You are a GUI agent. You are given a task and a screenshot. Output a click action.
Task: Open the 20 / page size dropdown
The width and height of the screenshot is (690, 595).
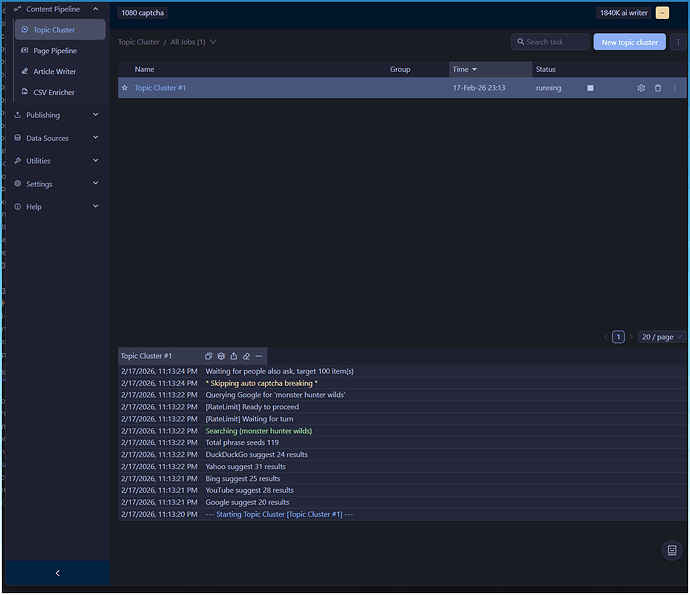pos(663,337)
